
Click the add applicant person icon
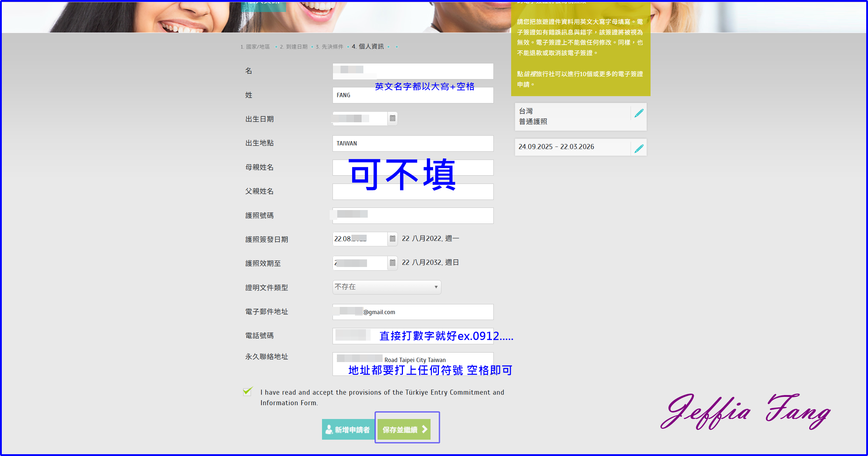pos(329,430)
